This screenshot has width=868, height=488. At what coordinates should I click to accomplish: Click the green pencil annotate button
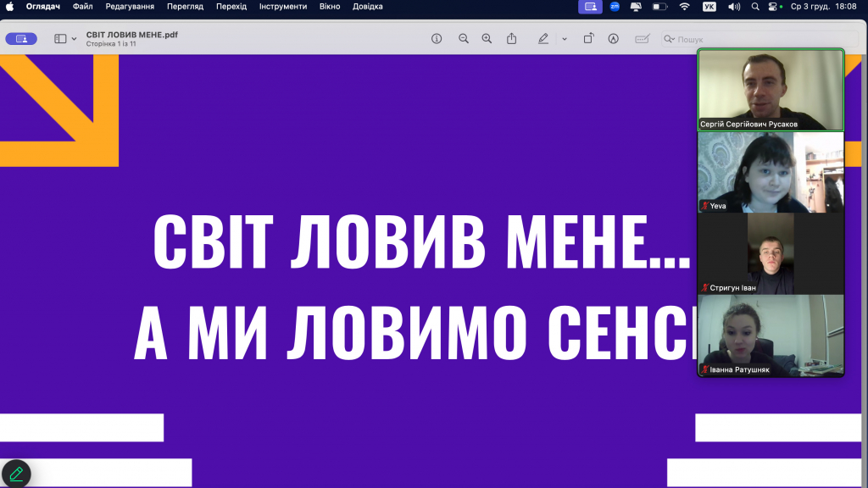pos(15,474)
